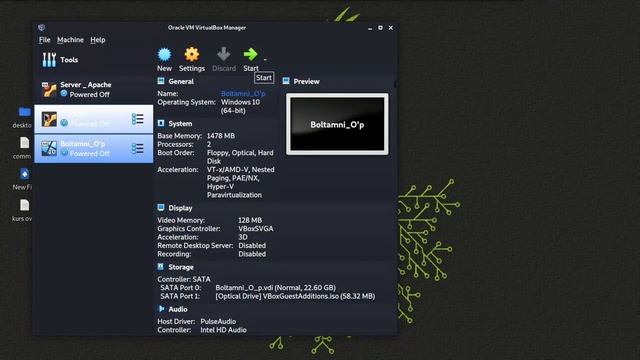Open the desktop folder icon on desktop

(24, 111)
